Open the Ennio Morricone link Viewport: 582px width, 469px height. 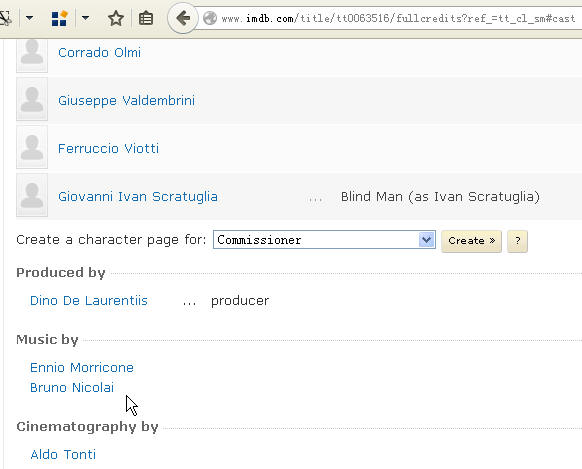click(x=82, y=367)
